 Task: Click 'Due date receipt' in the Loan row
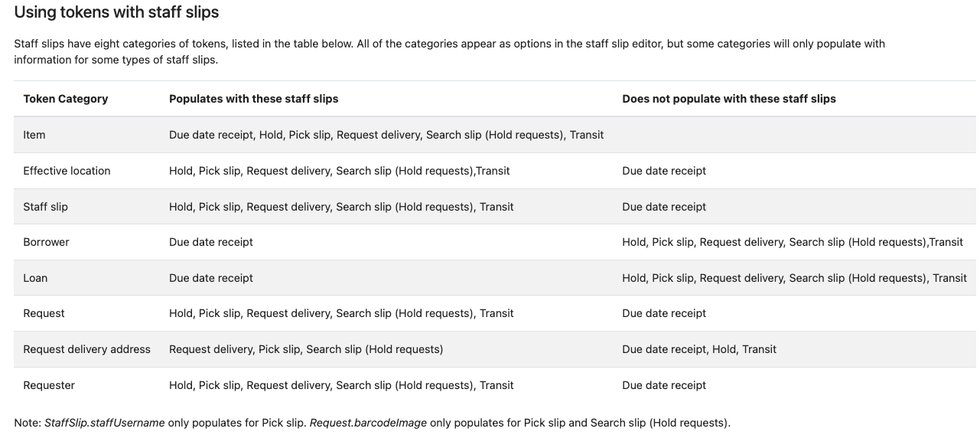pyautogui.click(x=211, y=278)
